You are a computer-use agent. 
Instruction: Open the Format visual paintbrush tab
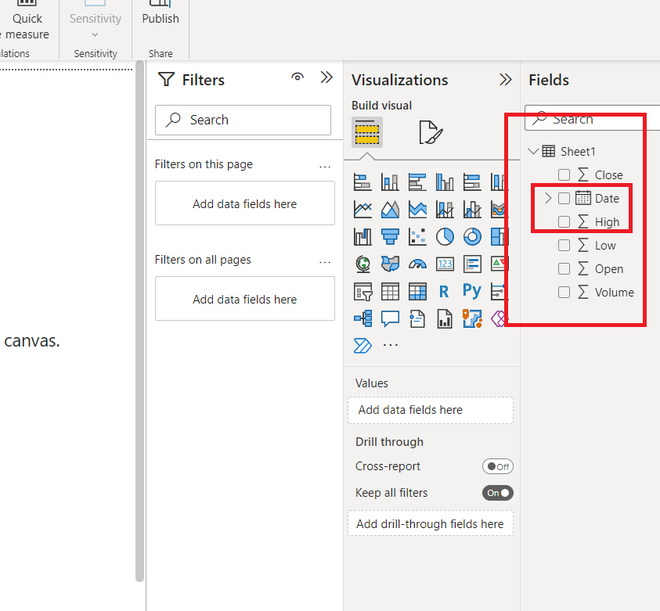431,132
